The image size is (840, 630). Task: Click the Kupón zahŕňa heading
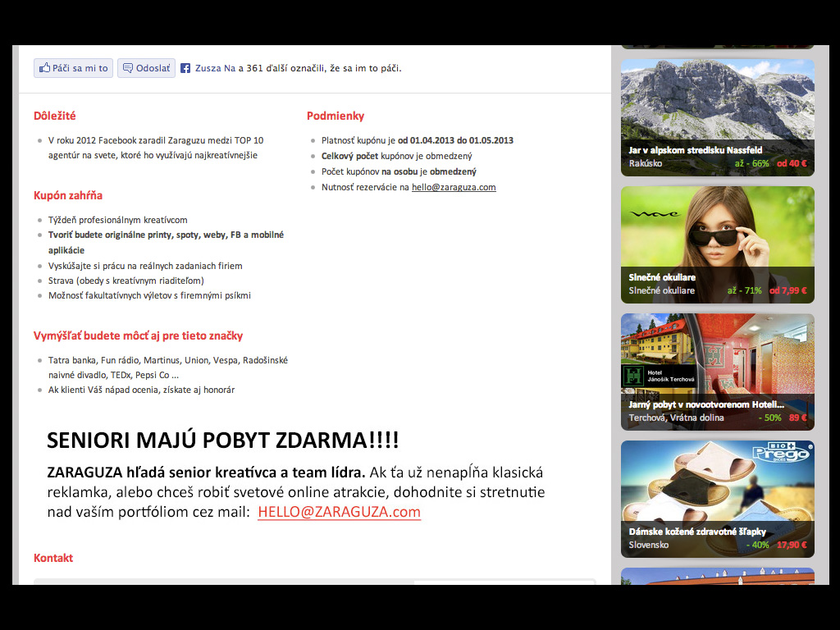tap(68, 195)
